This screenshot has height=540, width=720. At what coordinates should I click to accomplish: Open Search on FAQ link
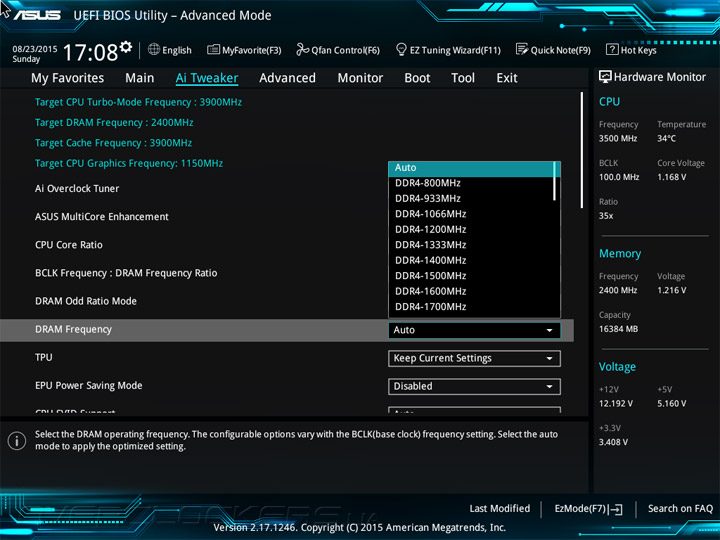click(680, 509)
